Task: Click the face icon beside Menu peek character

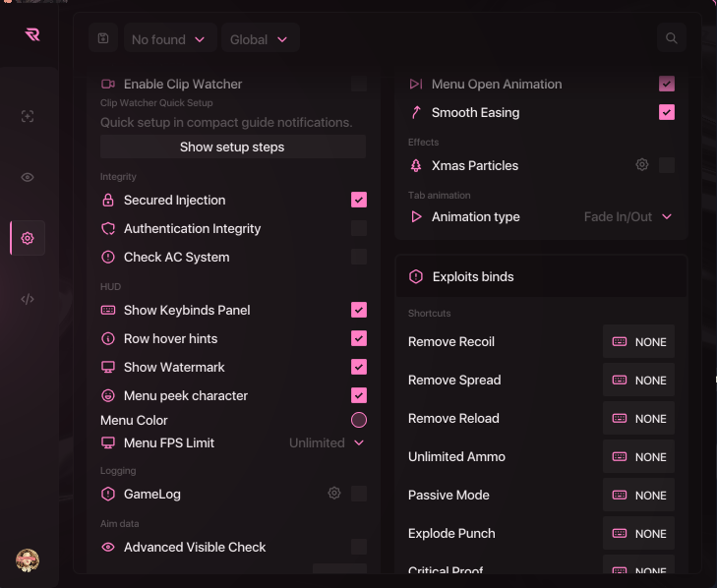Action: [108, 395]
